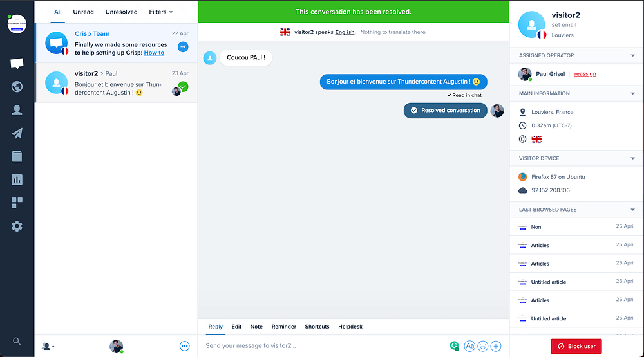Collapse the Last Browsed Pages section
The width and height of the screenshot is (644, 357).
coord(632,210)
